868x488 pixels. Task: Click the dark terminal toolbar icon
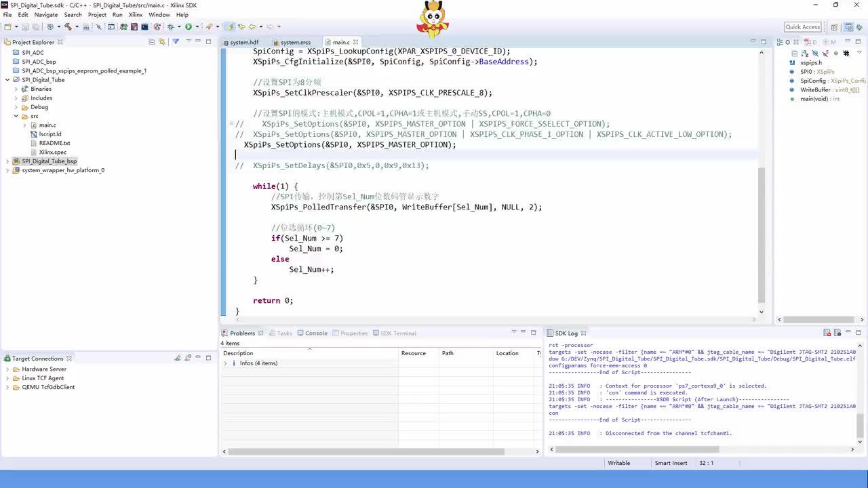pyautogui.click(x=144, y=27)
